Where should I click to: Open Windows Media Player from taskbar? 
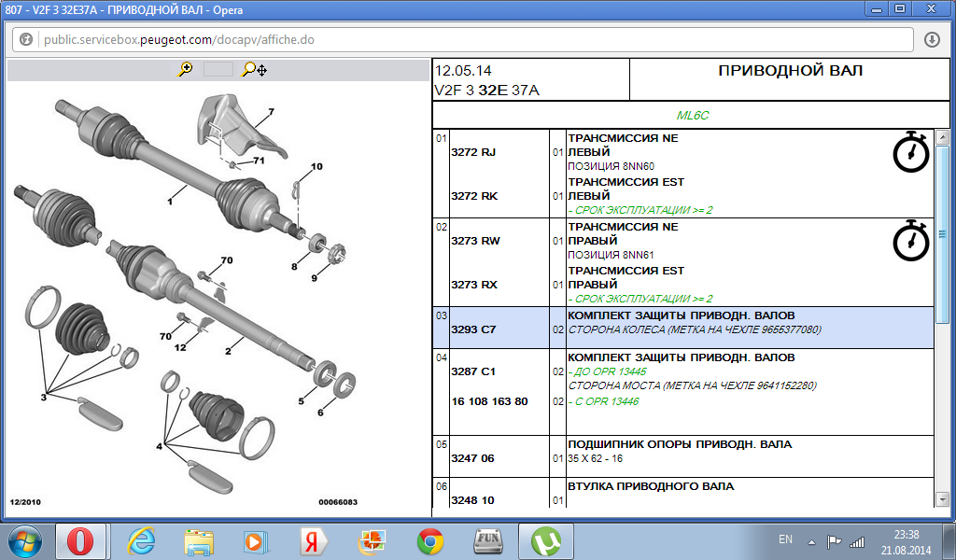click(252, 540)
